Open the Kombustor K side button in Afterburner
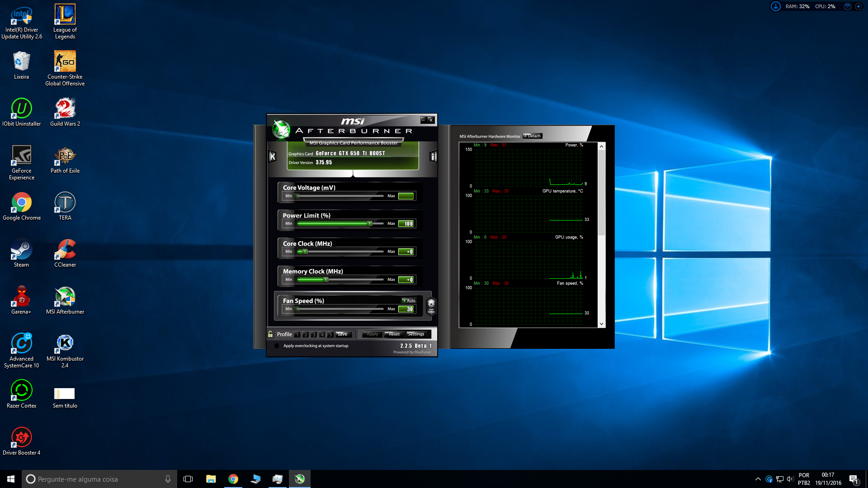This screenshot has height=488, width=868. point(273,156)
